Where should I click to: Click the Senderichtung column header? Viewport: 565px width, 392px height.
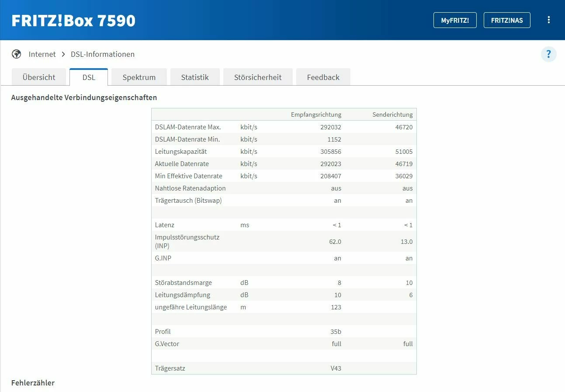392,114
